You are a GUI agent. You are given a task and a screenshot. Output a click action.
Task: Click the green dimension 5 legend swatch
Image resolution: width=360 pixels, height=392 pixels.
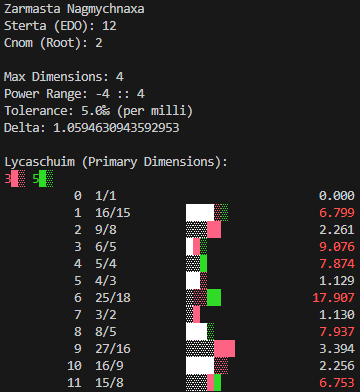pos(46,179)
